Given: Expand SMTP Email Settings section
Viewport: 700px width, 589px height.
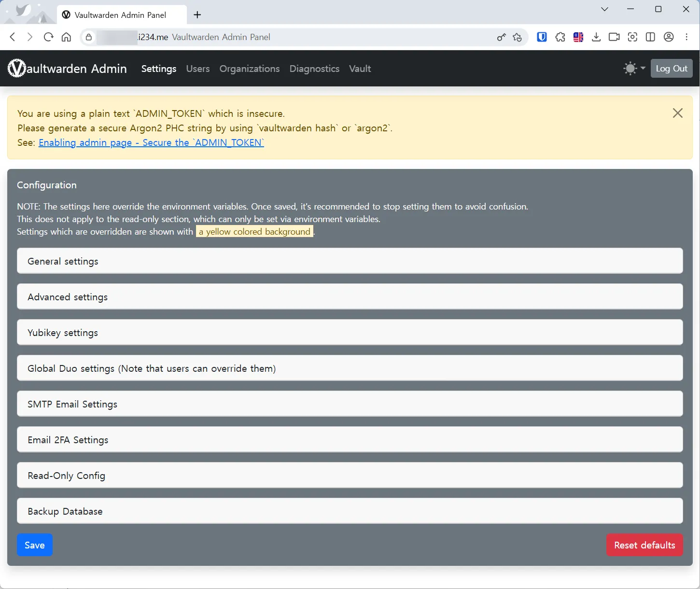Looking at the screenshot, I should coord(350,404).
